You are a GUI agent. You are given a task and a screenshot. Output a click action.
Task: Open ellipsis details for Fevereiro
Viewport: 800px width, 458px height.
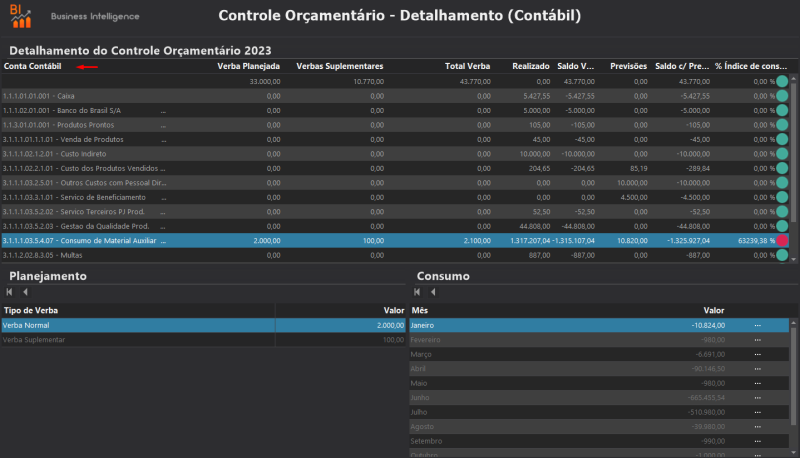coord(758,340)
